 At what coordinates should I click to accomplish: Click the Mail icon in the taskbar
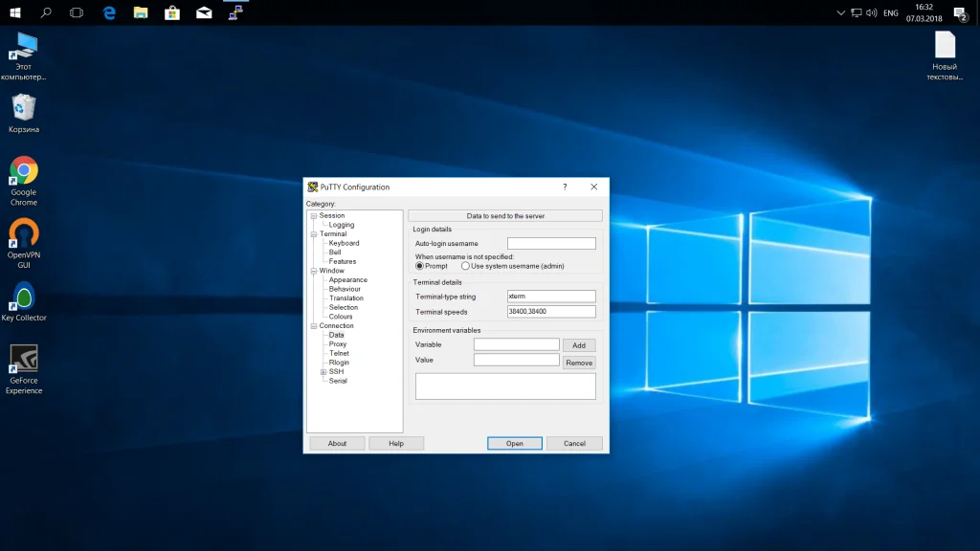204,12
